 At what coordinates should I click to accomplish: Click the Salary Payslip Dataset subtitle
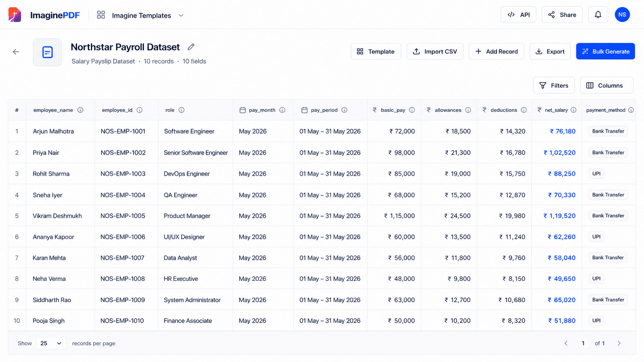click(103, 61)
